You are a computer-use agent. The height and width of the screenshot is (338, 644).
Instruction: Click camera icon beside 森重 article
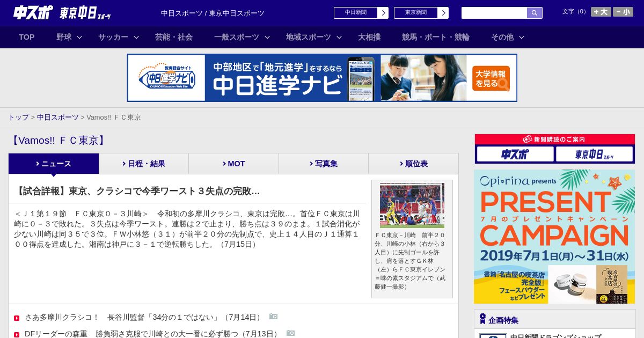(x=291, y=333)
